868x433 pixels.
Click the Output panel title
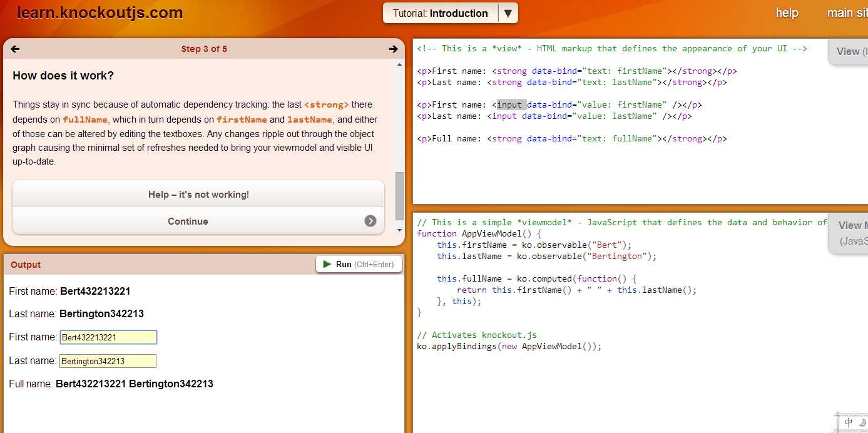pyautogui.click(x=26, y=265)
